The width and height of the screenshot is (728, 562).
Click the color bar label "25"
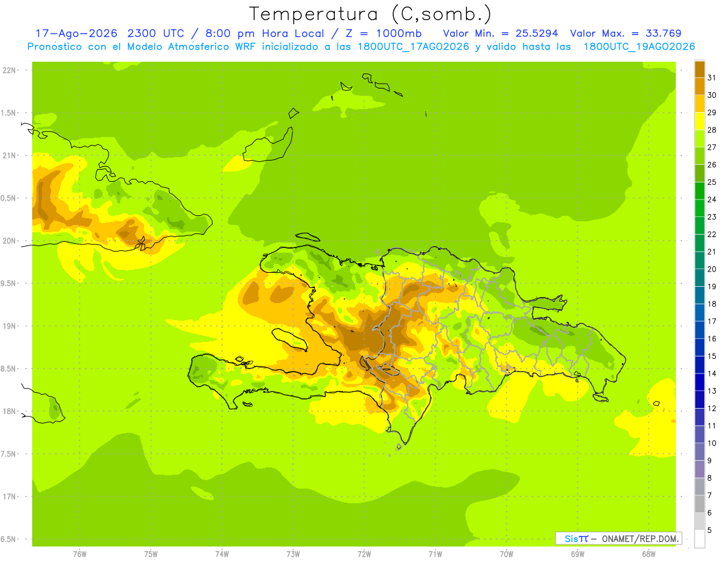[712, 182]
